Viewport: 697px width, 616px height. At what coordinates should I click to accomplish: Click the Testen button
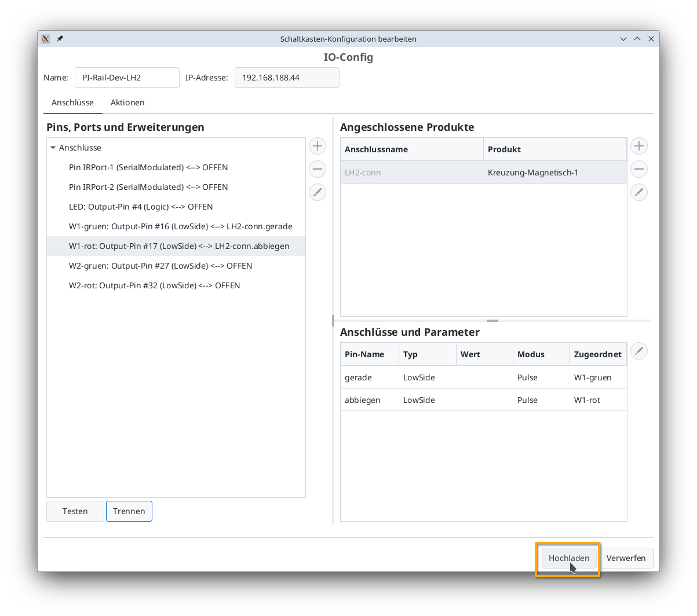point(75,511)
